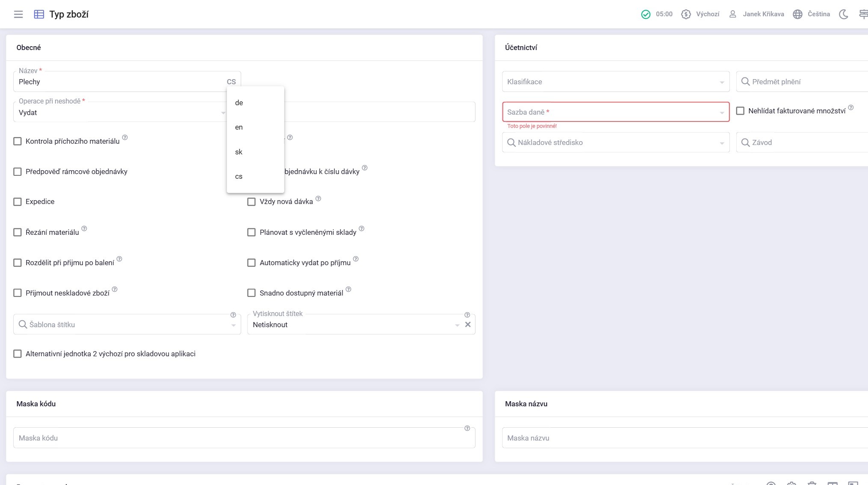Screen dimensions: 868x485
Task: Select 'en' from language list
Action: click(x=239, y=127)
